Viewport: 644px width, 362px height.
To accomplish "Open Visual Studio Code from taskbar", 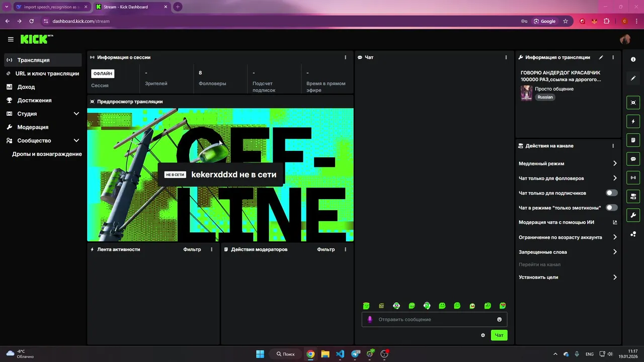I will [x=340, y=354].
